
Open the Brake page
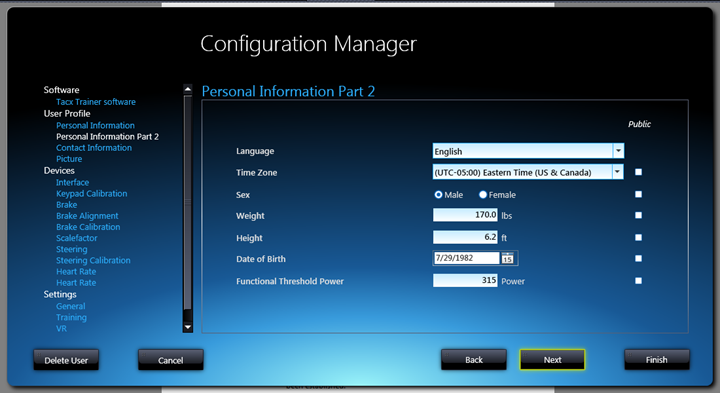point(67,205)
